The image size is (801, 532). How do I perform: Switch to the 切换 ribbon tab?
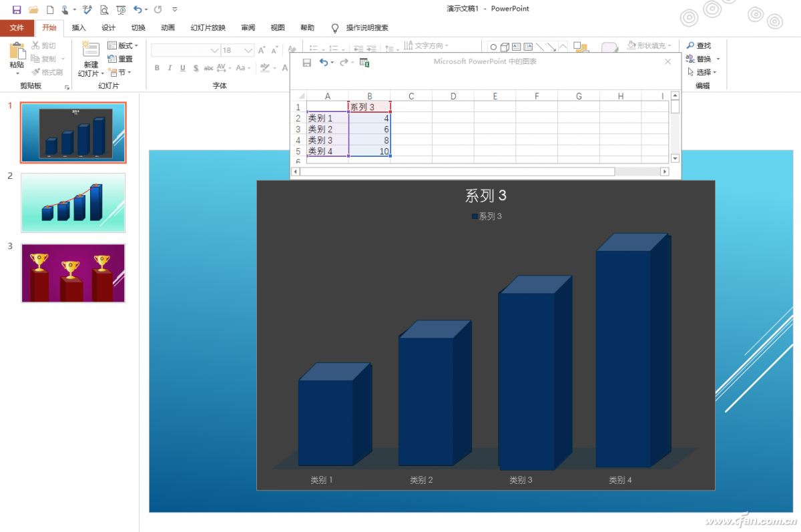click(x=138, y=28)
